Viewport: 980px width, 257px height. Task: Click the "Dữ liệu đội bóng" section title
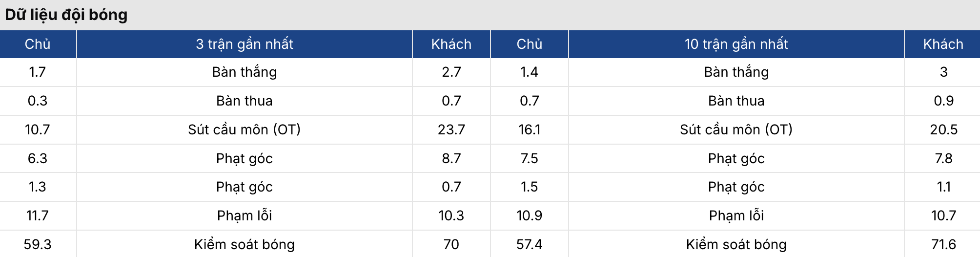click(x=66, y=15)
